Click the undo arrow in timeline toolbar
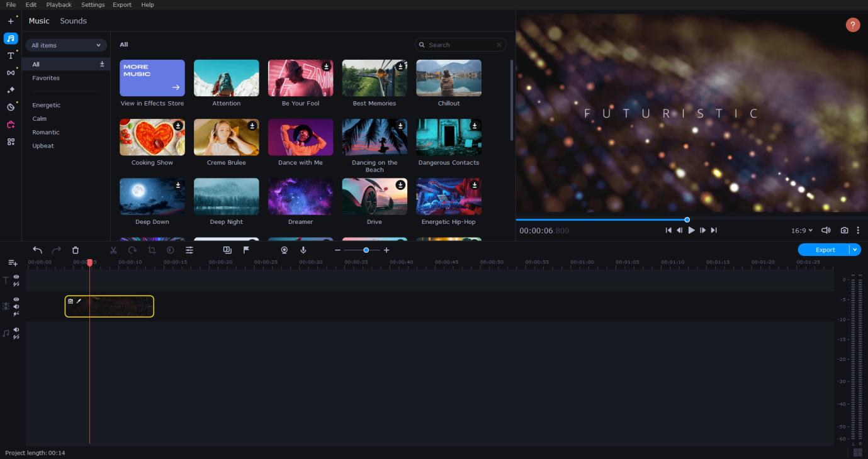This screenshot has height=459, width=868. [38, 250]
